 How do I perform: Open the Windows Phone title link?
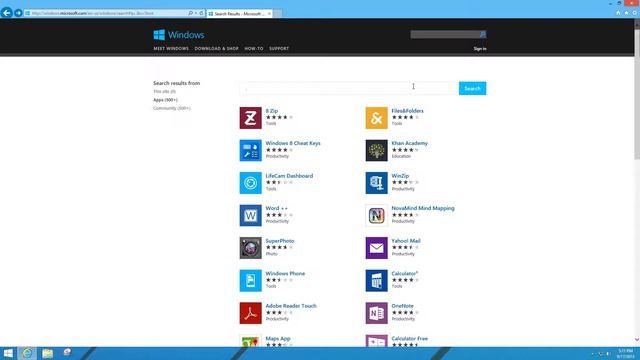(x=285, y=273)
